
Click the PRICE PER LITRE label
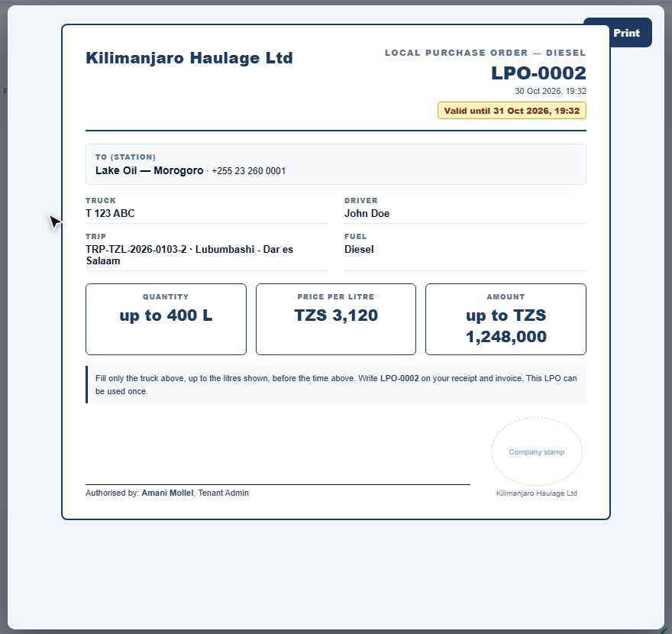click(335, 296)
